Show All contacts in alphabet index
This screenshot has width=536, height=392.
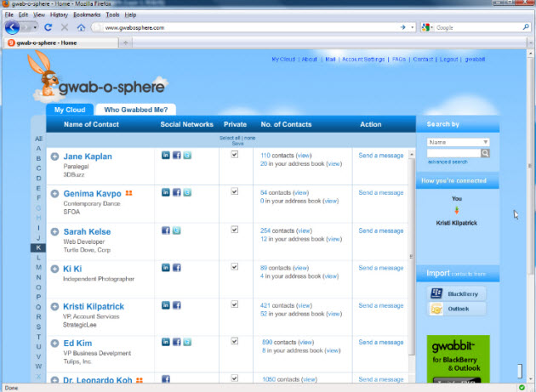coord(38,139)
